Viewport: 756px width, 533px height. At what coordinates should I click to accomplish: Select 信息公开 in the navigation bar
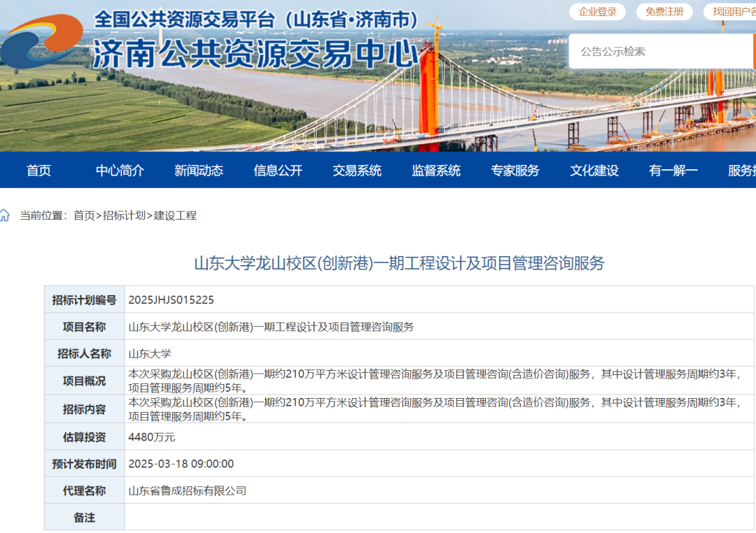(278, 170)
